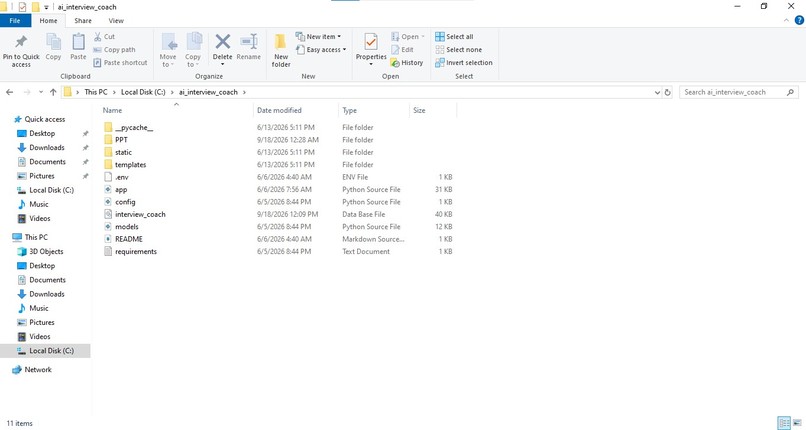The width and height of the screenshot is (806, 430).
Task: Select the README markdown file
Action: (x=129, y=239)
